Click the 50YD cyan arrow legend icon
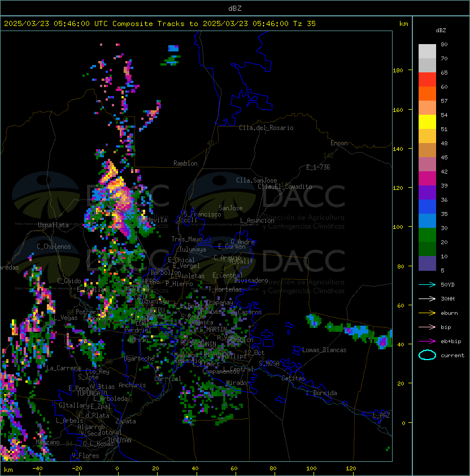The width and height of the screenshot is (470, 476). click(427, 284)
